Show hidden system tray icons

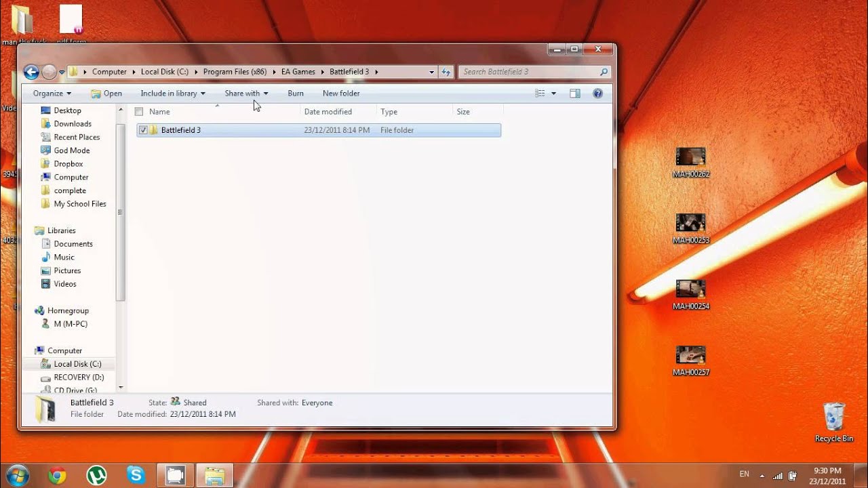click(x=762, y=476)
